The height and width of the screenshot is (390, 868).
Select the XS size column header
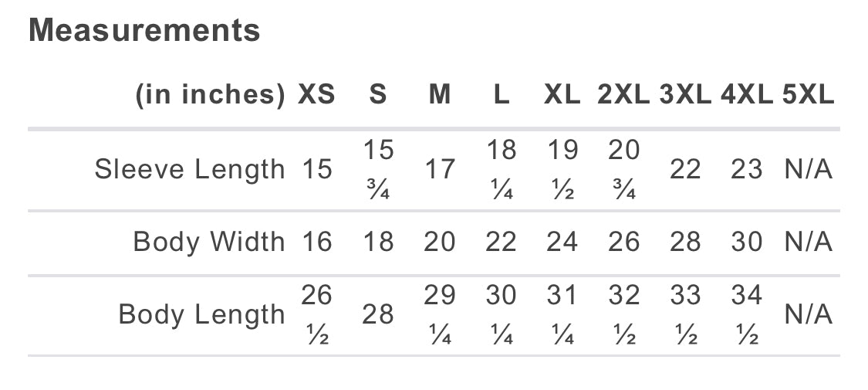click(x=316, y=95)
